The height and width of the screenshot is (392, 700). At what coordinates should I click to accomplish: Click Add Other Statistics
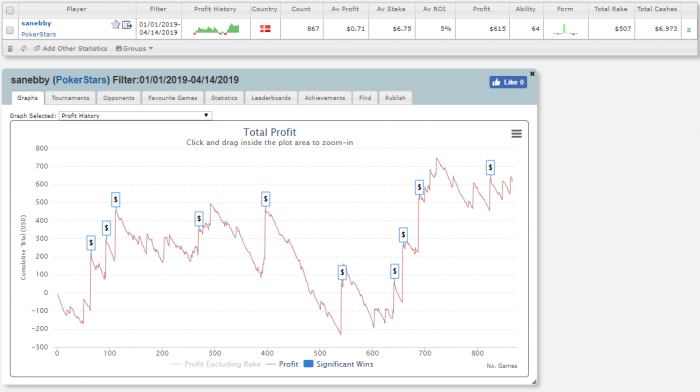(x=71, y=49)
